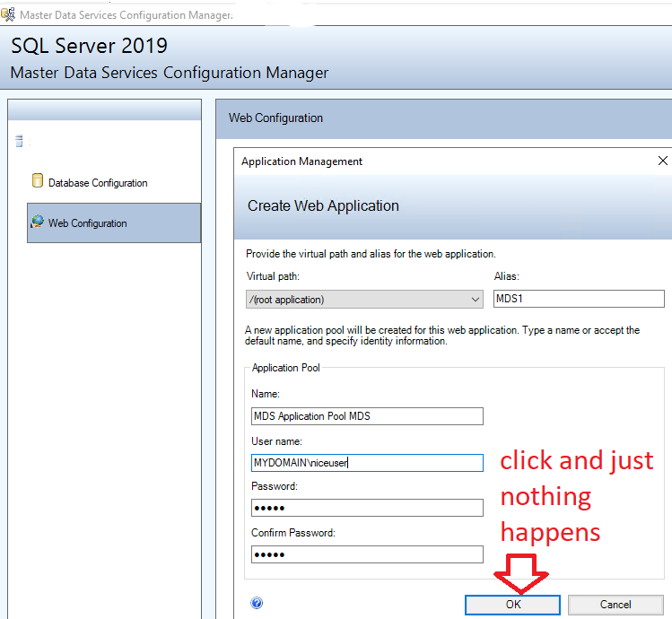This screenshot has height=619, width=672.
Task: Click the 'Confirm Password:' label
Action: (293, 533)
